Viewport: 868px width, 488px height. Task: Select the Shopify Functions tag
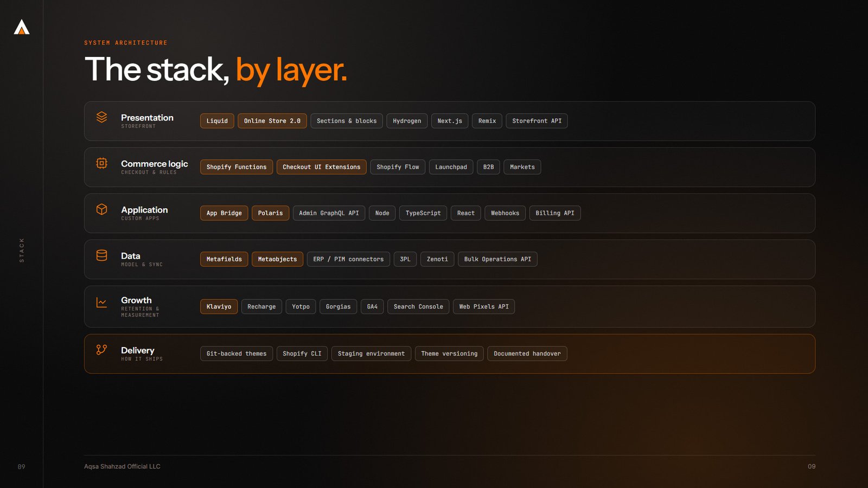[x=237, y=167]
